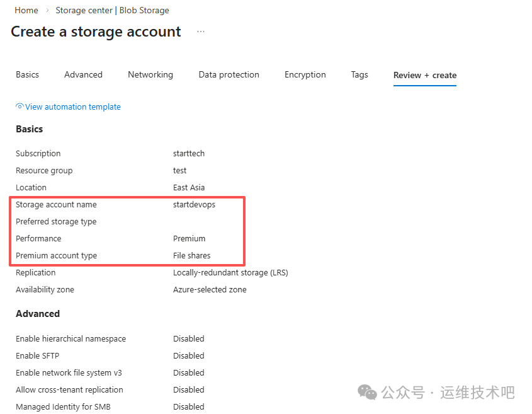Open the Advanced tab
The height and width of the screenshot is (414, 532).
(x=83, y=74)
